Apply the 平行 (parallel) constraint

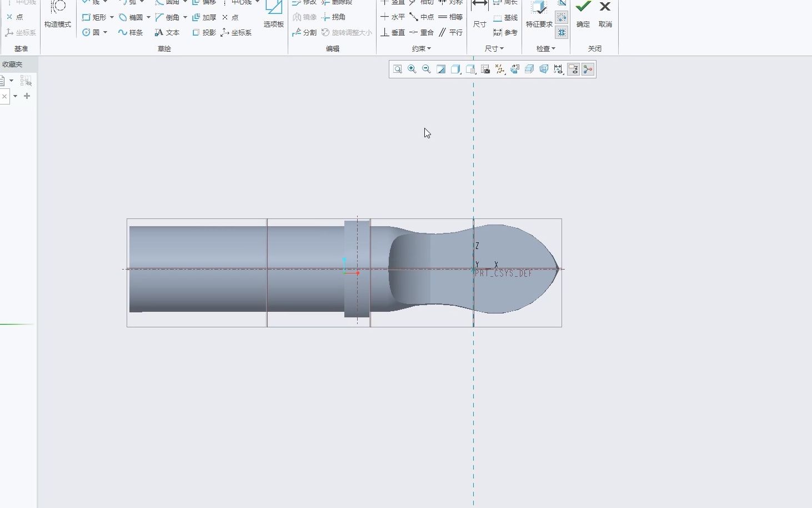[x=450, y=32]
